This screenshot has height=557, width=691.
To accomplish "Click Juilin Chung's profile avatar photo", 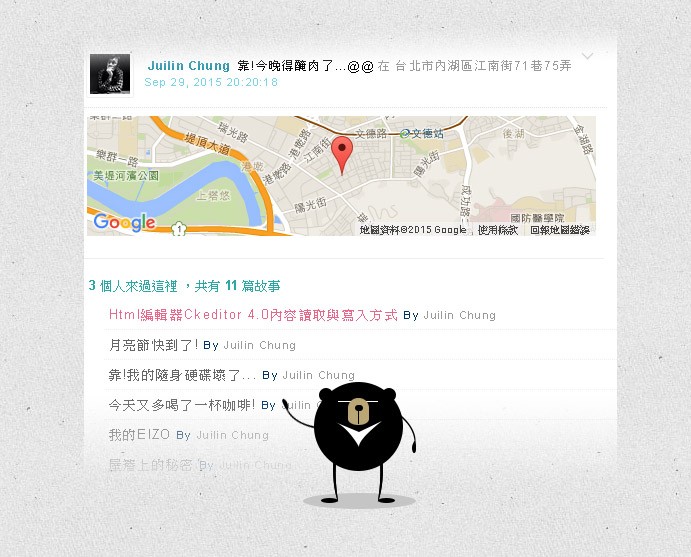I will [110, 74].
